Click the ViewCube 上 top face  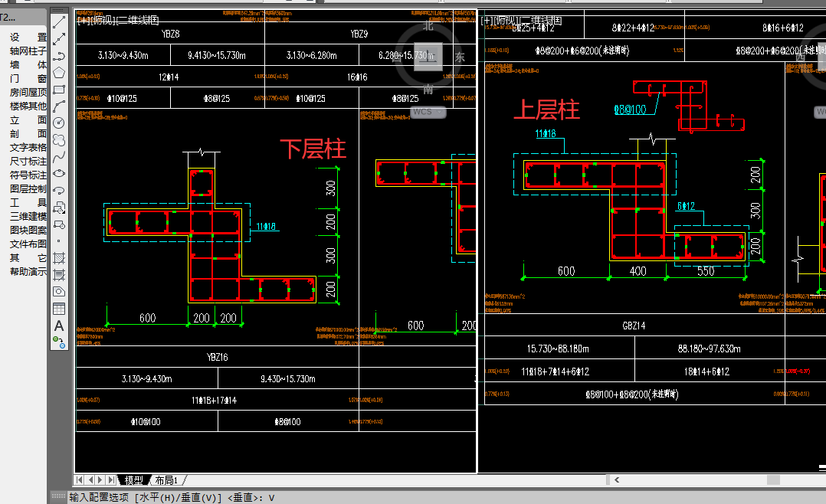tap(428, 57)
